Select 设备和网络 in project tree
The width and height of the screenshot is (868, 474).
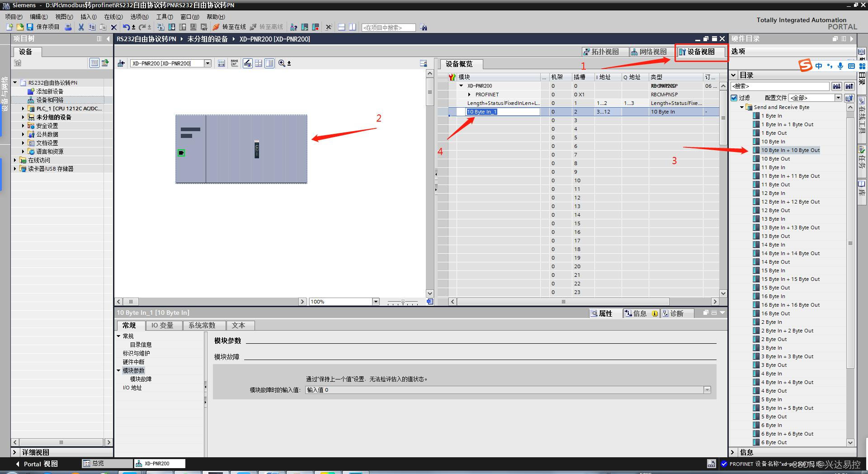point(50,100)
